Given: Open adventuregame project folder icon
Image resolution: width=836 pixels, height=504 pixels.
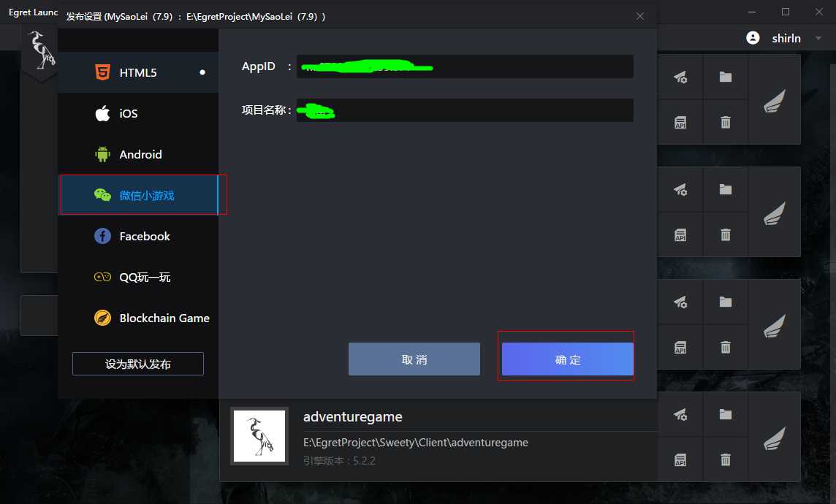Looking at the screenshot, I should pyautogui.click(x=726, y=414).
